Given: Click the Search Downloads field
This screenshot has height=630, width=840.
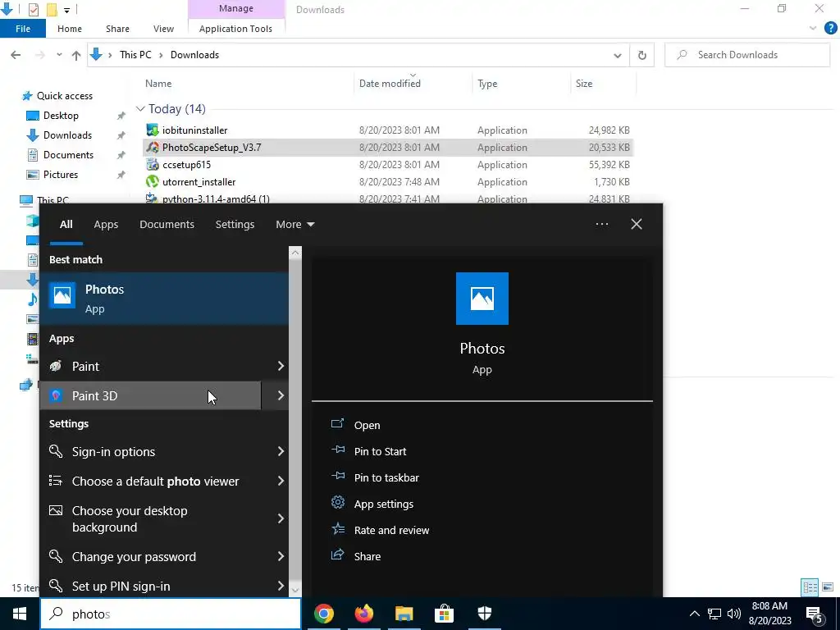Looking at the screenshot, I should [x=747, y=55].
